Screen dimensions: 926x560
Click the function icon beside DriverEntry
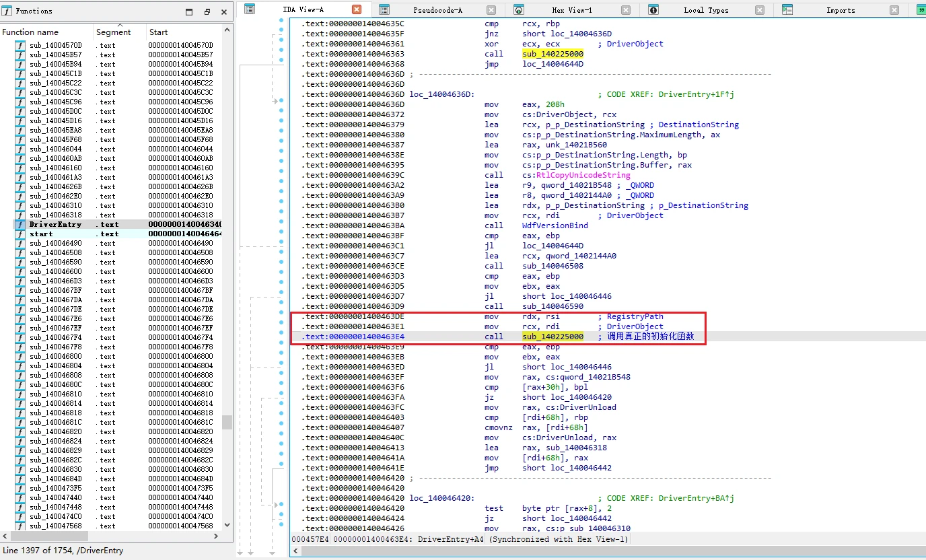[20, 224]
